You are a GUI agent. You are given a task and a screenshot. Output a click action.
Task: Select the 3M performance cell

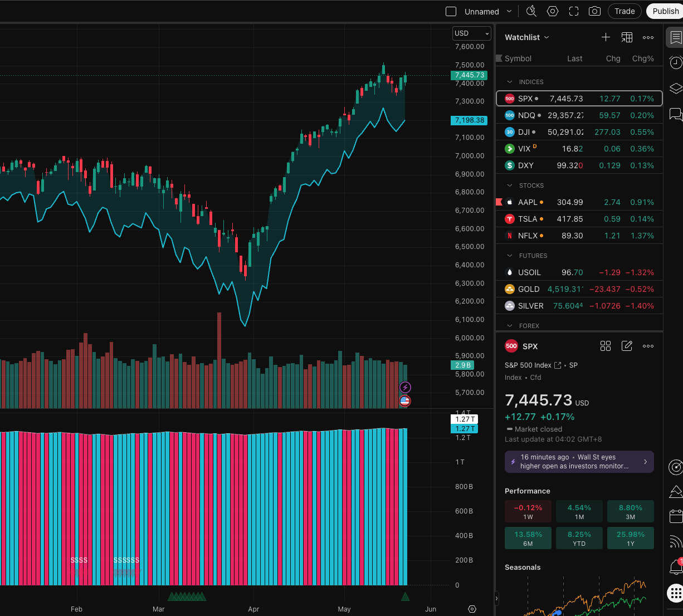pos(631,511)
